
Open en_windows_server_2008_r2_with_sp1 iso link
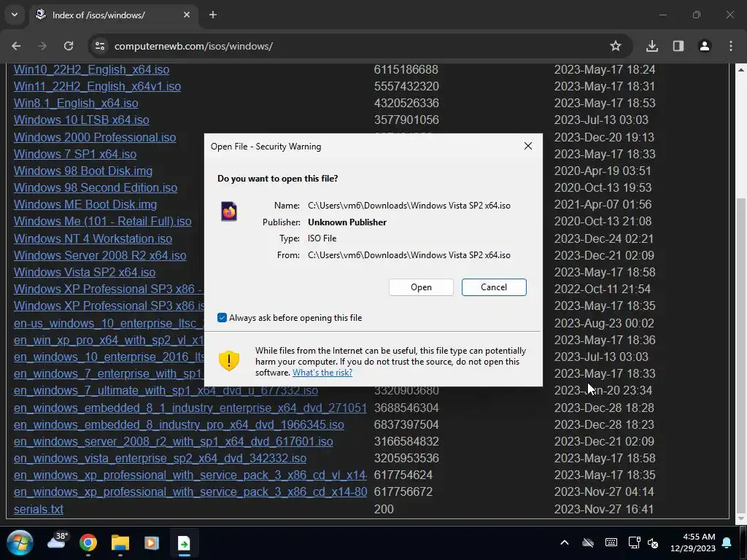point(174,441)
